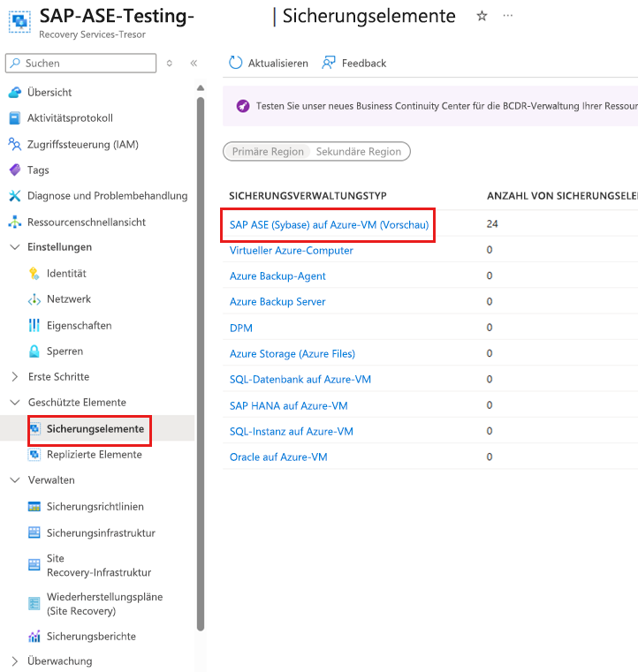Image resolution: width=638 pixels, height=672 pixels.
Task: Click backup item count 24
Action: coord(492,223)
